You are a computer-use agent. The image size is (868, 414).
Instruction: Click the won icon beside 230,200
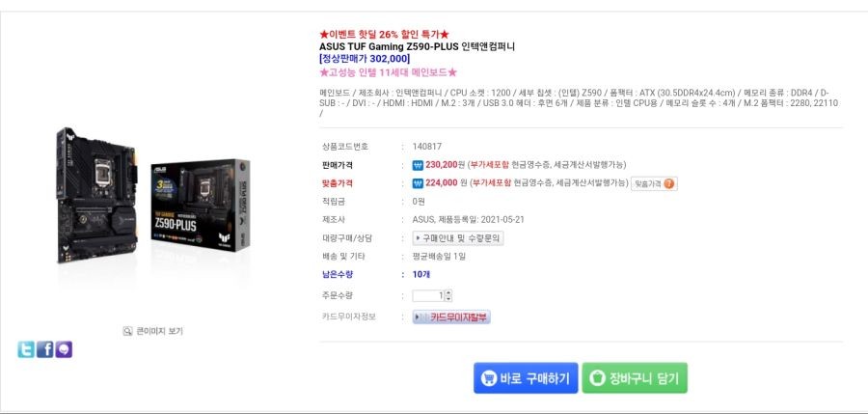tap(418, 165)
